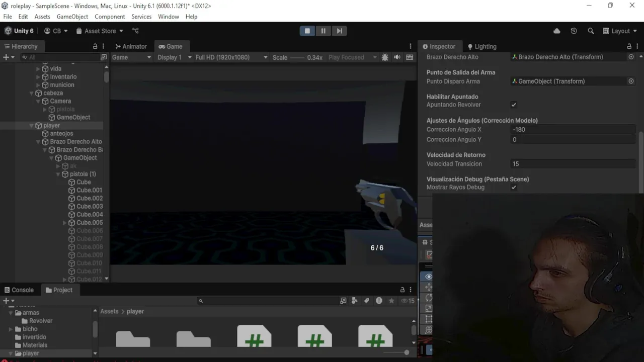Stop play mode with the play button
This screenshot has width=644, height=362.
307,31
